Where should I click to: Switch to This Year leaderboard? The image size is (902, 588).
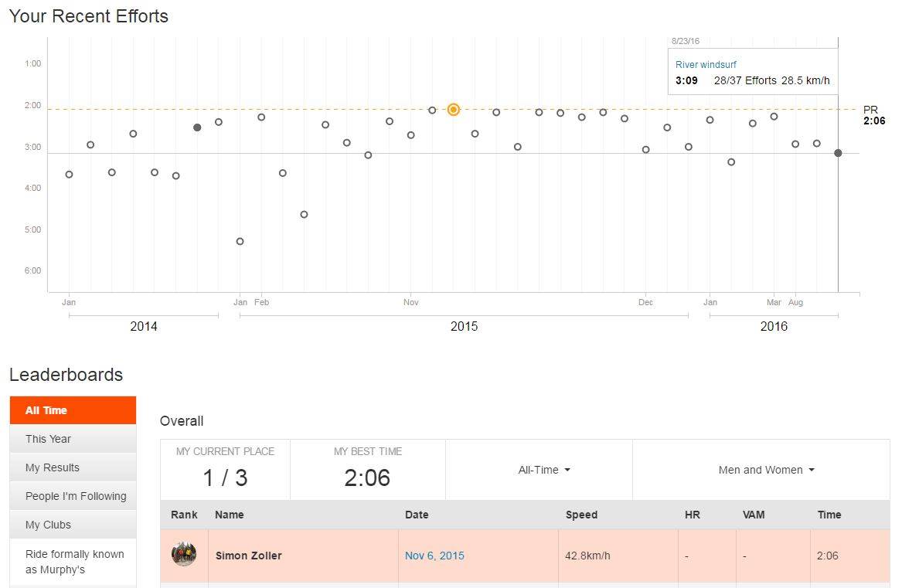73,439
